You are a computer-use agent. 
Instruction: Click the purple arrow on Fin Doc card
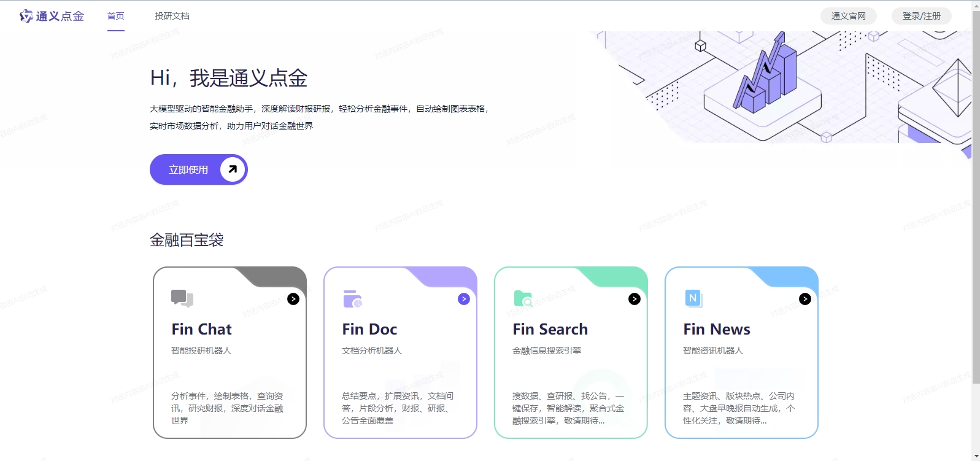click(x=464, y=299)
